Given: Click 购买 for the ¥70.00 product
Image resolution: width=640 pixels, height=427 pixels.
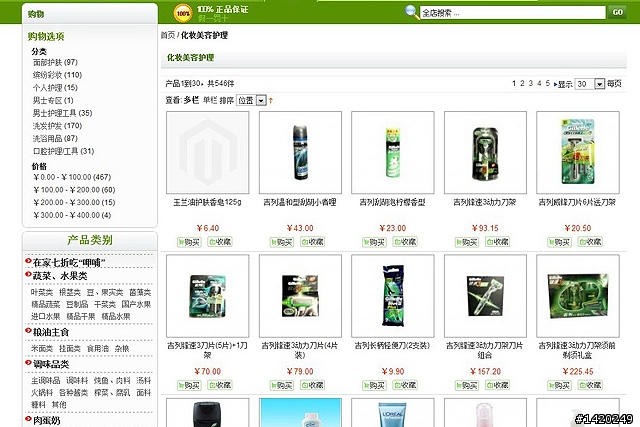Looking at the screenshot, I should click(189, 385).
